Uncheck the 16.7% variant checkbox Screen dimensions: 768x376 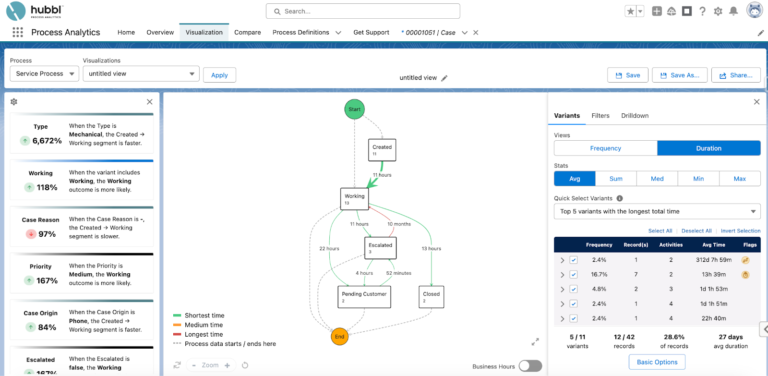574,275
